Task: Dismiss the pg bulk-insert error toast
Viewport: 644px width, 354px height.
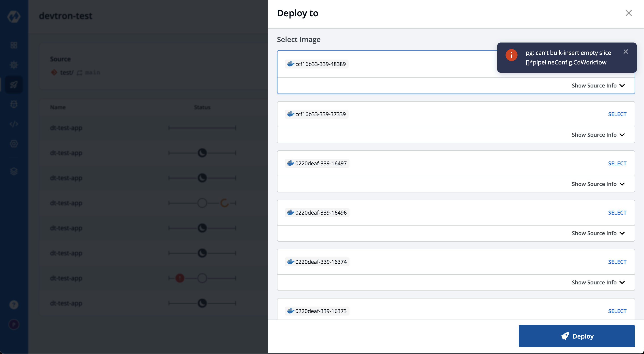Action: coord(625,52)
